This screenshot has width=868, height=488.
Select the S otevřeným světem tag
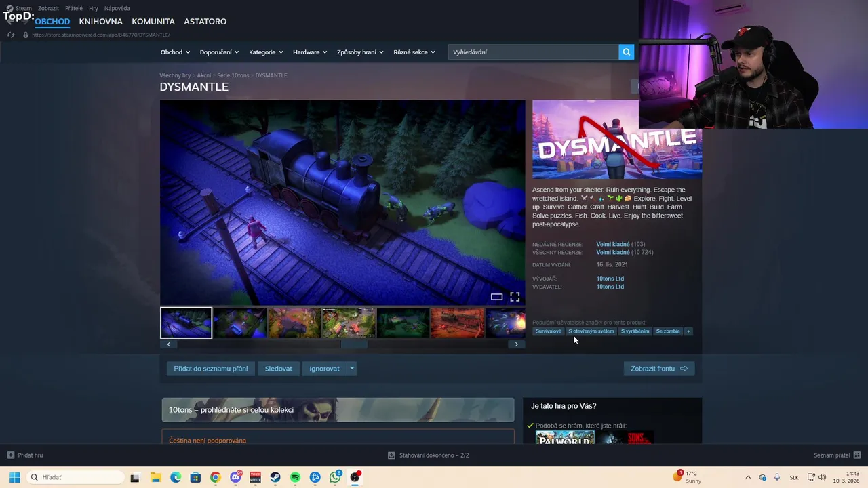tap(591, 331)
